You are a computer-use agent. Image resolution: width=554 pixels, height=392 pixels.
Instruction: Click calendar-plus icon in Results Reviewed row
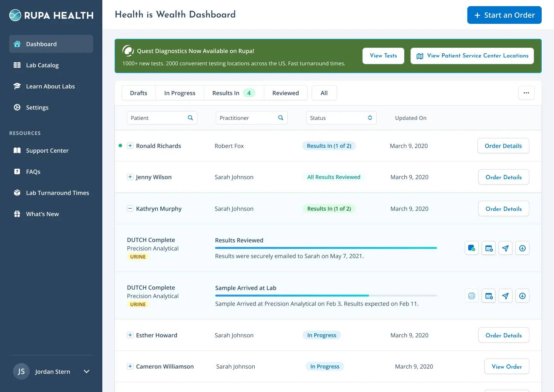click(489, 248)
